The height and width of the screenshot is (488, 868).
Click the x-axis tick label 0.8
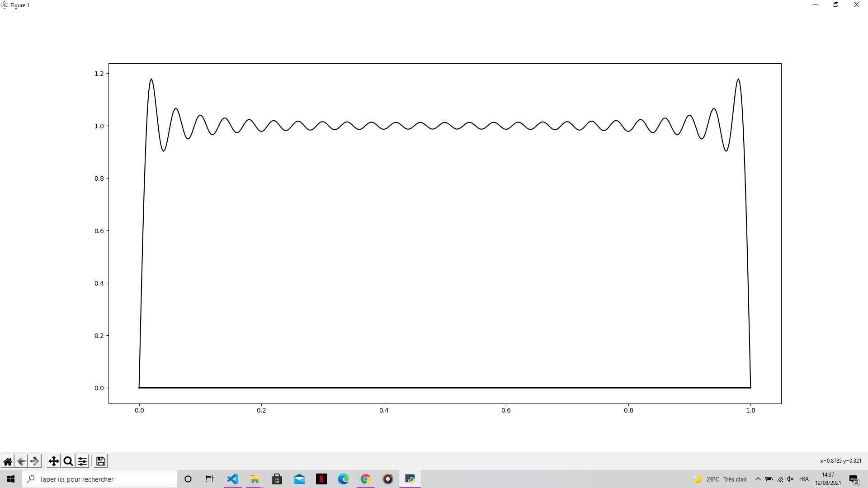click(628, 410)
